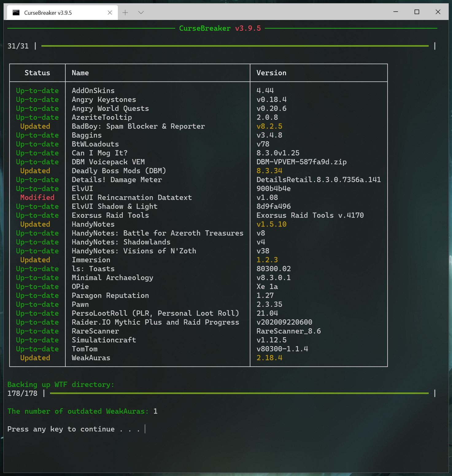This screenshot has height=476, width=452.
Task: Click PersoLootRoll (PLR, Personal Loot Roll)
Action: tap(156, 313)
